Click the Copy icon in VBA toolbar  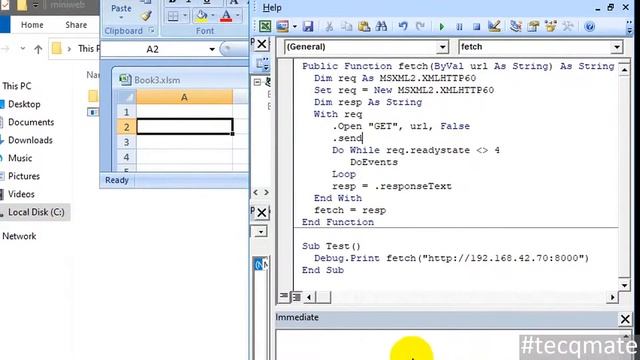coord(347,27)
